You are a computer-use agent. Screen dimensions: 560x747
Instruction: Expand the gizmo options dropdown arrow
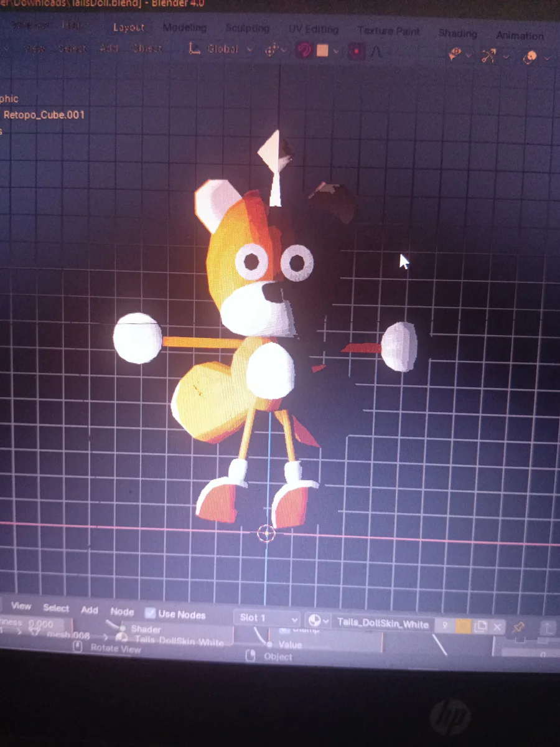coord(506,57)
